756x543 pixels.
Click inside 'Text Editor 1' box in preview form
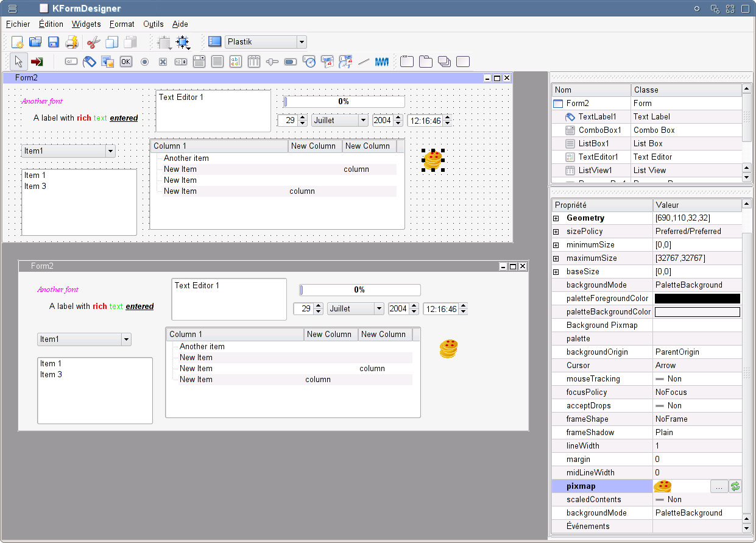click(x=229, y=299)
